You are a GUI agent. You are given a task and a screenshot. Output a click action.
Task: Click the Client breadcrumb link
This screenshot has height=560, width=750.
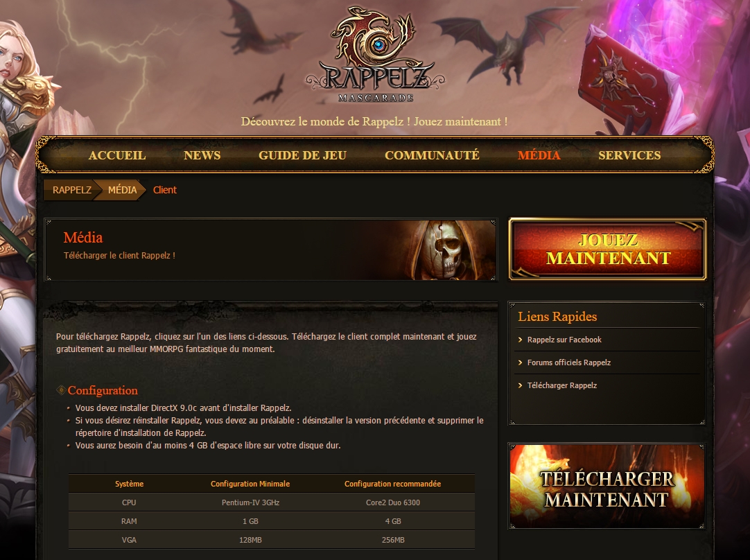point(164,190)
